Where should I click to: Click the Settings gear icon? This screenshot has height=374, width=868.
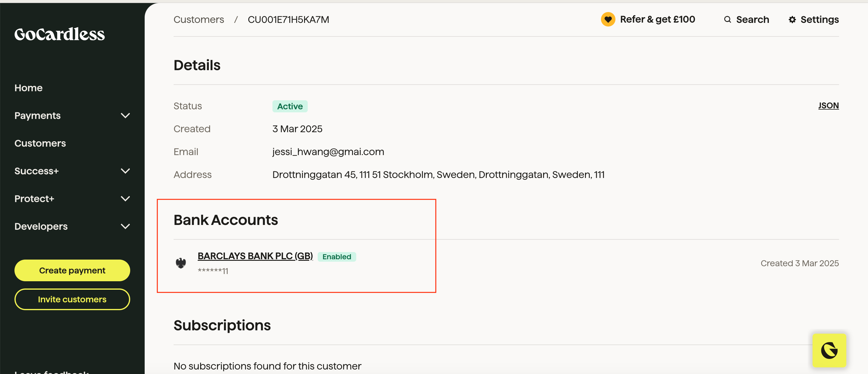[x=792, y=20]
